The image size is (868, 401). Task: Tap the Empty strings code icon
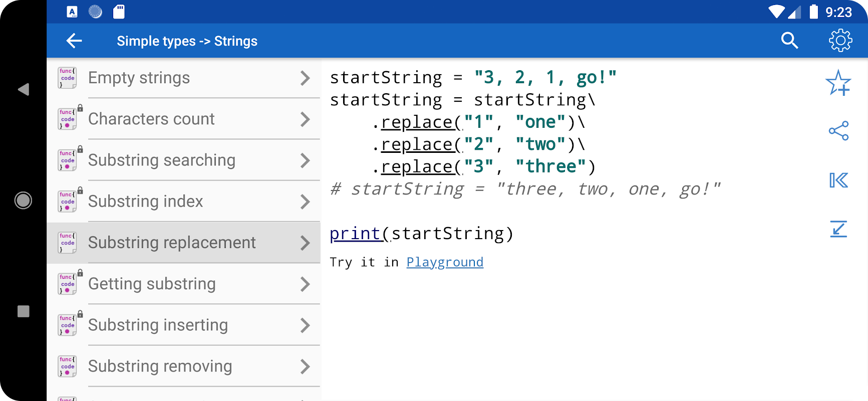click(67, 78)
